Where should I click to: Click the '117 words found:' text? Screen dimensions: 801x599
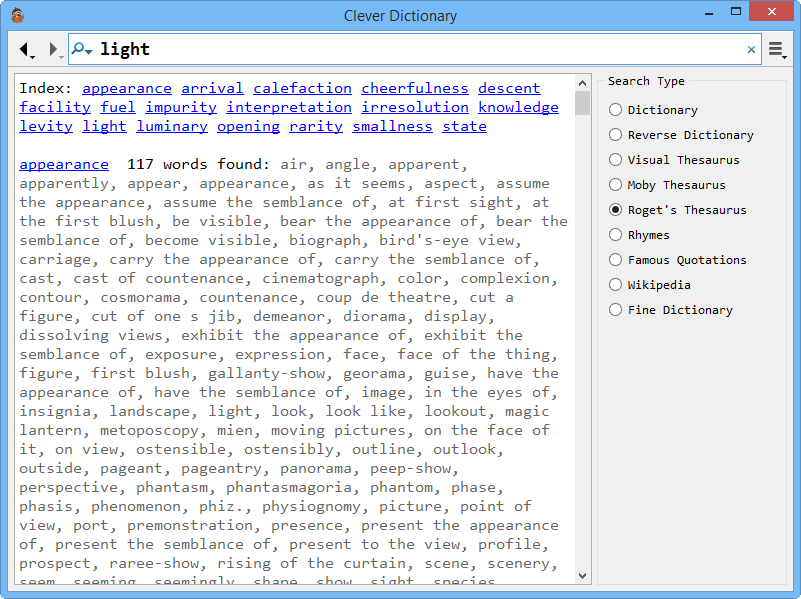pos(198,164)
